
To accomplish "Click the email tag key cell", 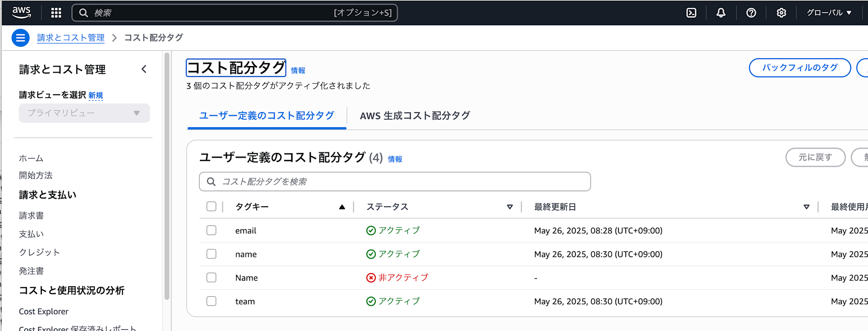I will (246, 231).
